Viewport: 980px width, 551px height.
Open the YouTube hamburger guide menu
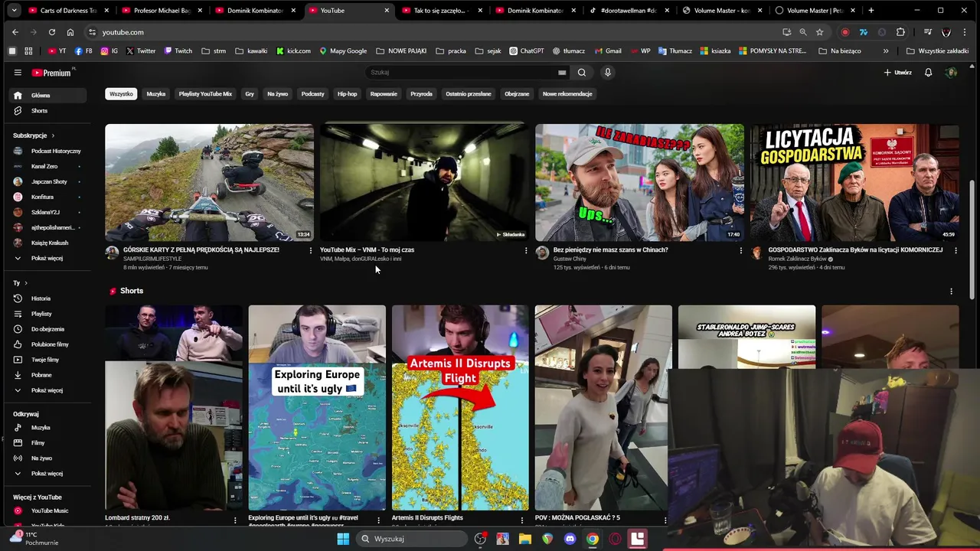[x=18, y=73]
